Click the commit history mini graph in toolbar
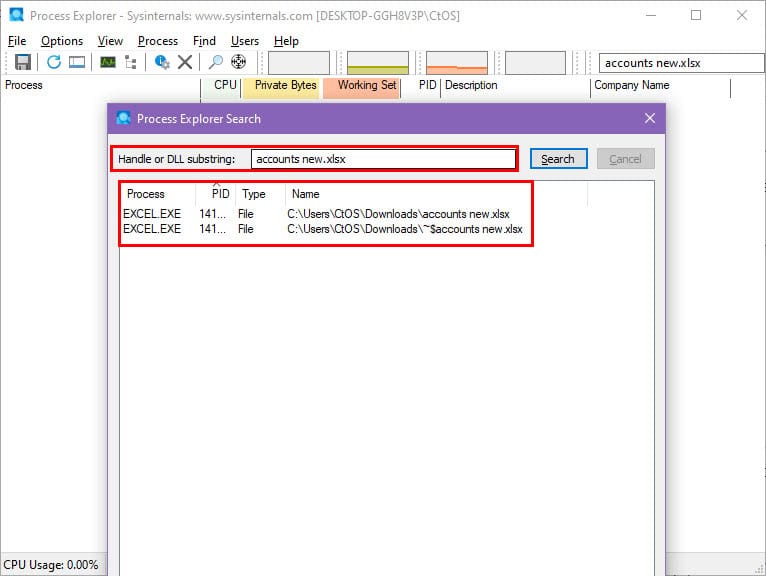Screen dimensions: 766x576 pos(378,63)
